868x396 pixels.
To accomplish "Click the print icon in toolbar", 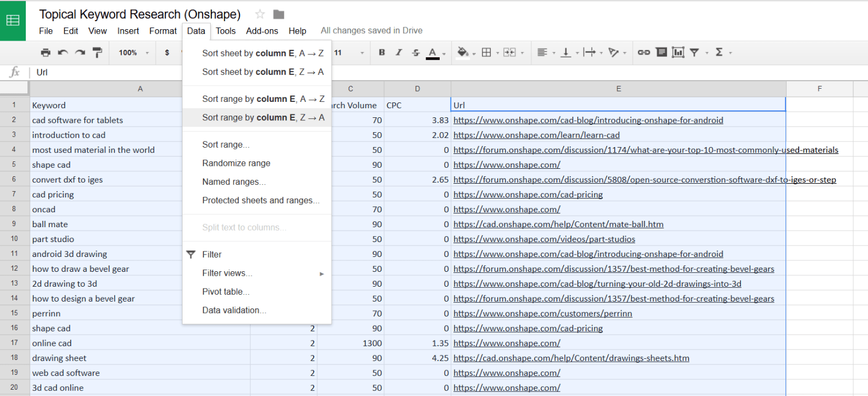I will (46, 53).
